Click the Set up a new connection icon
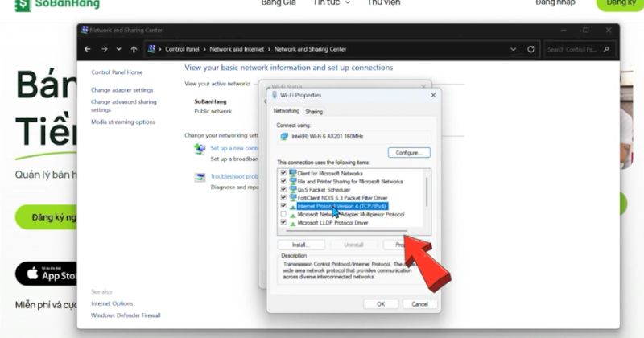The width and height of the screenshot is (644, 338). pyautogui.click(x=200, y=149)
